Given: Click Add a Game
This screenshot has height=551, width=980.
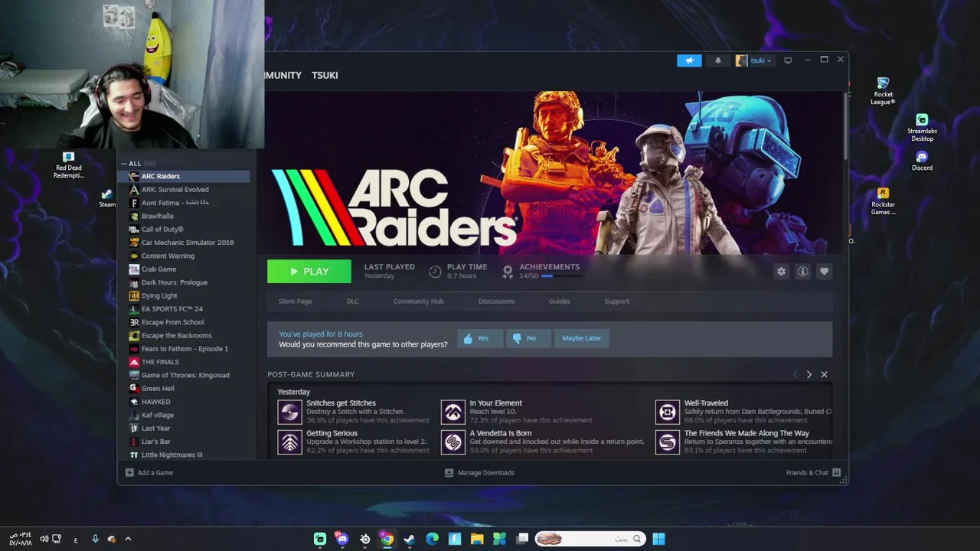Looking at the screenshot, I should tap(149, 473).
